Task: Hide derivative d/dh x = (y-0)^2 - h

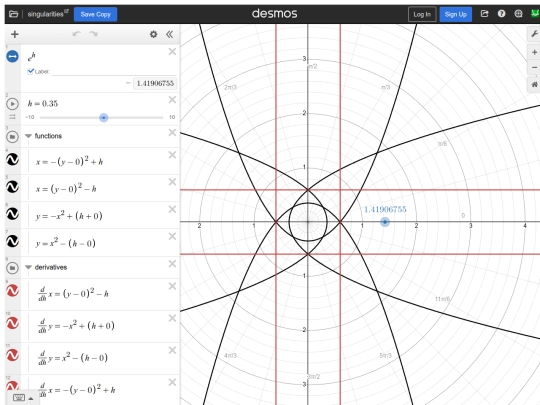Action: pos(12,291)
